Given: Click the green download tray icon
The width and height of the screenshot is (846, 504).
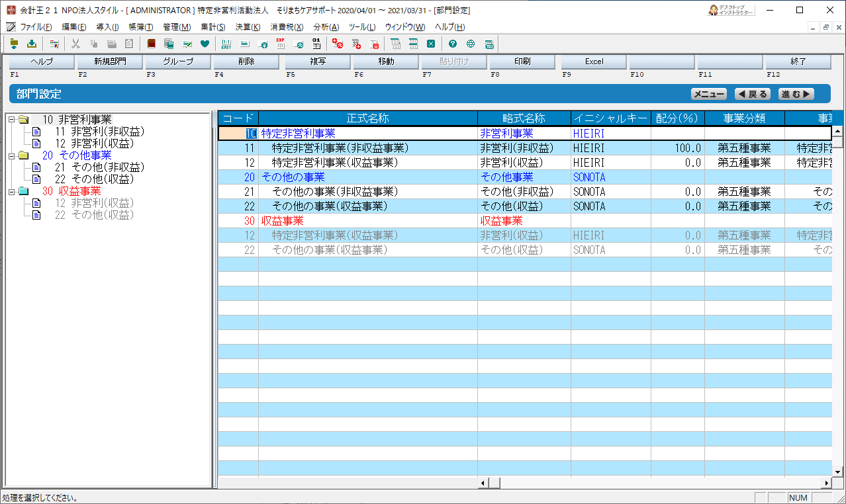Looking at the screenshot, I should (31, 44).
